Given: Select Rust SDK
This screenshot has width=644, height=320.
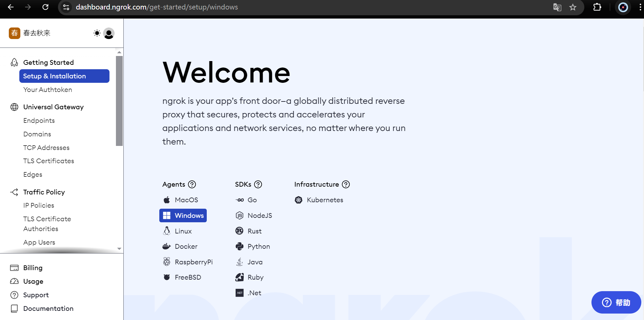Looking at the screenshot, I should click(x=248, y=231).
